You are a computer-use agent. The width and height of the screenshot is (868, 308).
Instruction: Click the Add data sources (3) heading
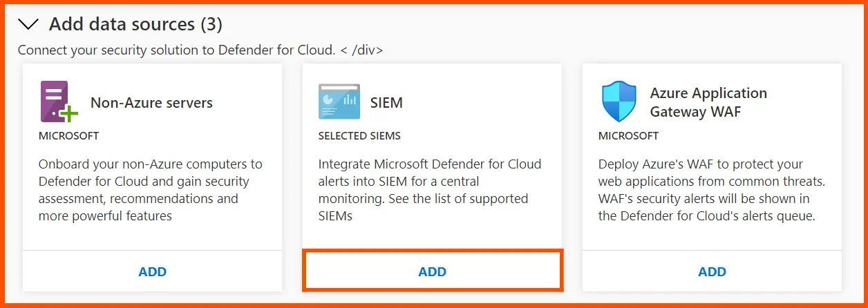pyautogui.click(x=135, y=25)
